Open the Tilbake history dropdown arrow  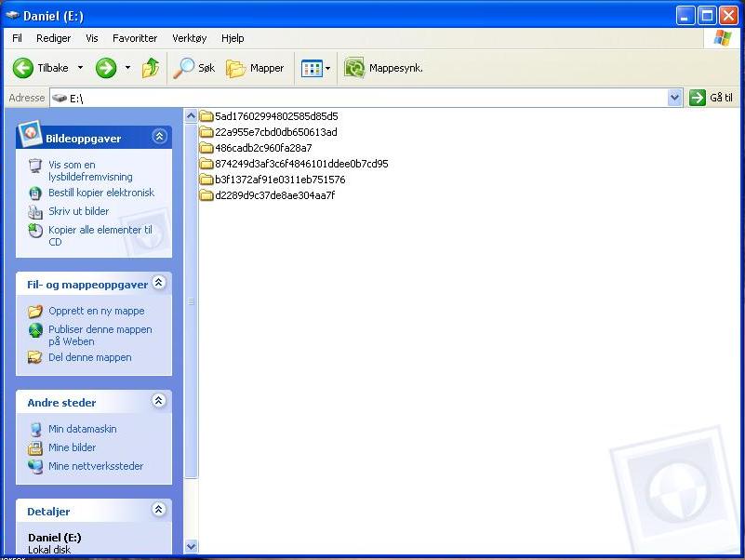pos(80,68)
